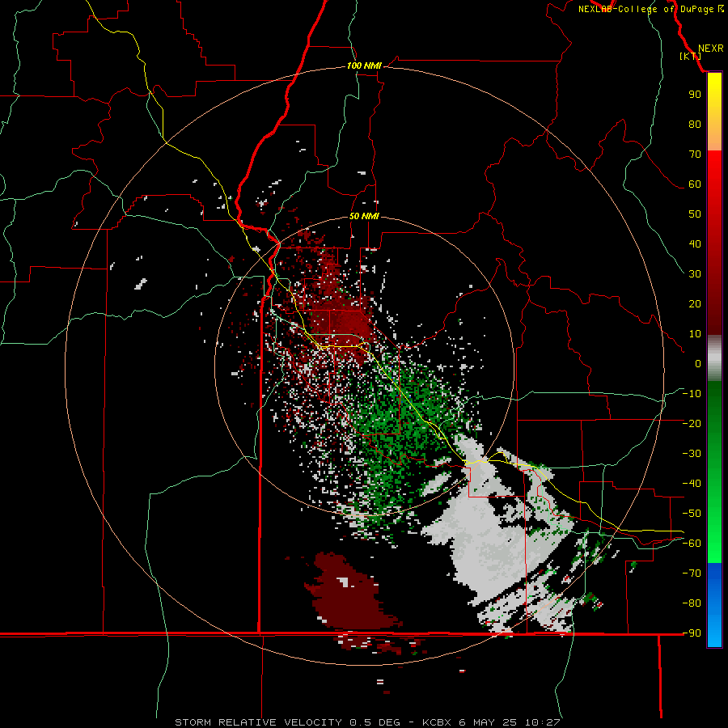Click the 90 value on the velocity scale

(695, 95)
